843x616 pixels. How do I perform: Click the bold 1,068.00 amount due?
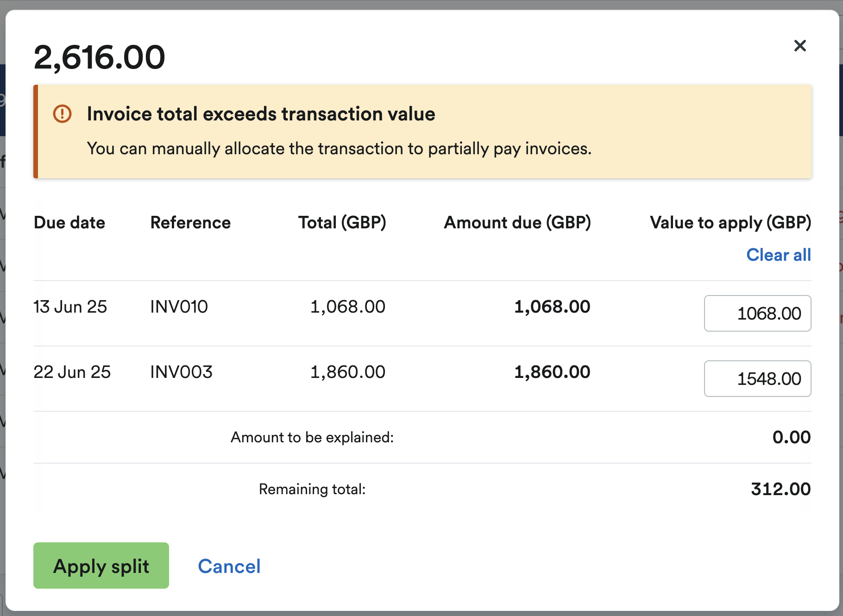(x=552, y=307)
